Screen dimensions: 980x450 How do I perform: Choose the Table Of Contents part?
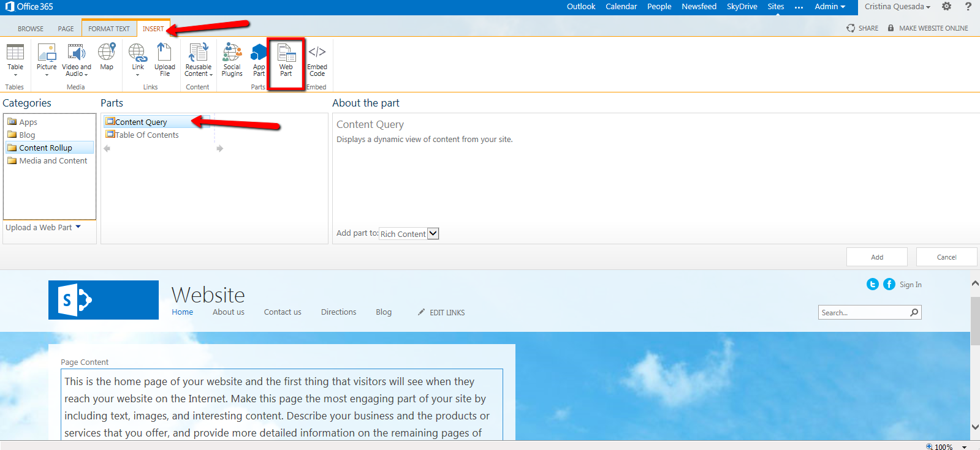(x=146, y=135)
